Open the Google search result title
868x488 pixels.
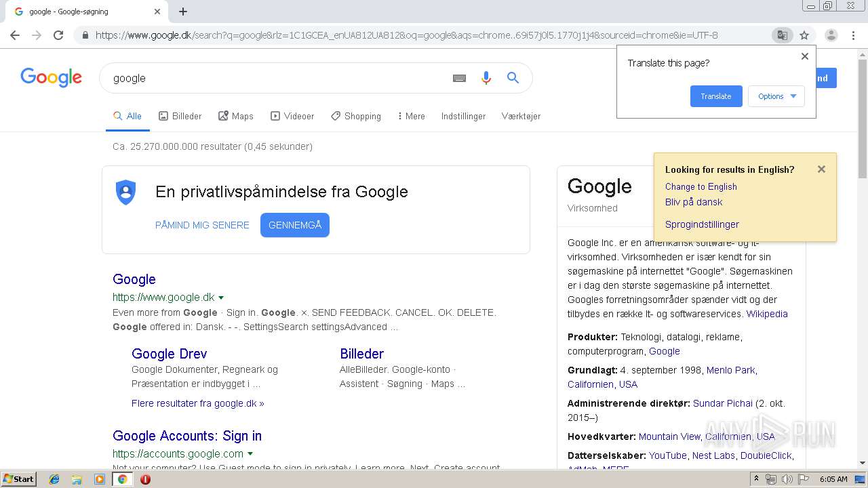(134, 279)
